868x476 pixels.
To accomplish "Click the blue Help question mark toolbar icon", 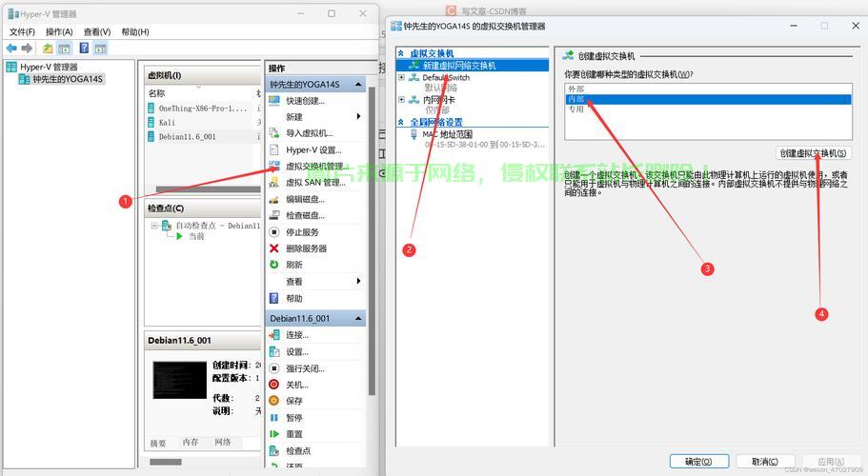I will (84, 49).
